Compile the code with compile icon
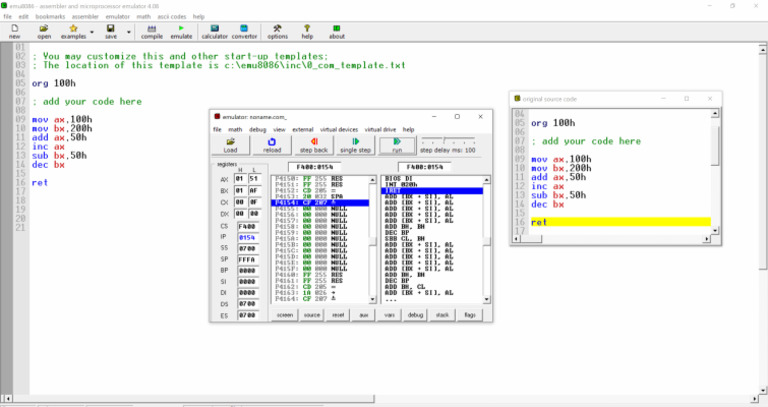The height and width of the screenshot is (407, 768). pyautogui.click(x=152, y=32)
